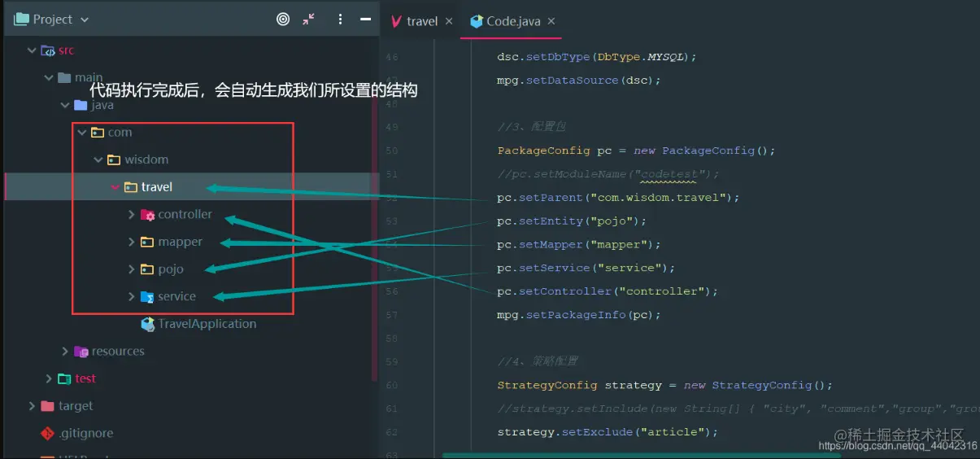The width and height of the screenshot is (980, 459).
Task: Collapse the src folder chevron
Action: click(32, 50)
